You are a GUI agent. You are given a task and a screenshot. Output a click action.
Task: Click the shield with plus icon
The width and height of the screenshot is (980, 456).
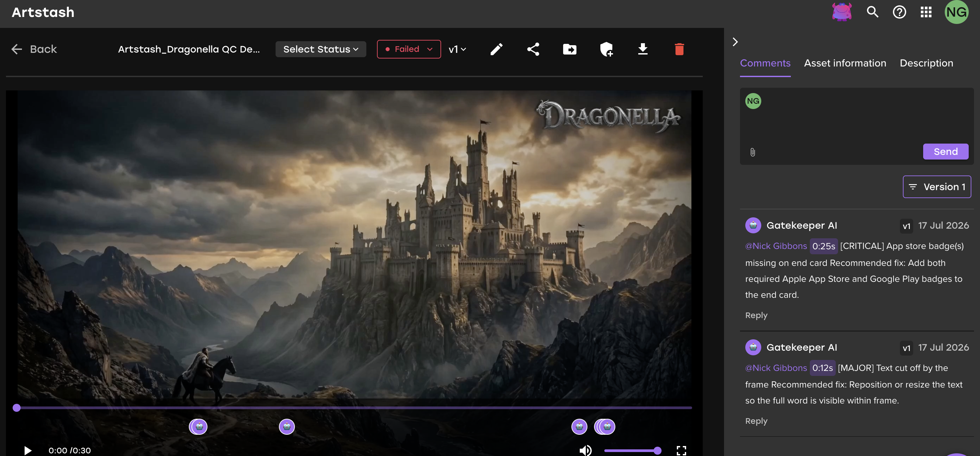606,49
